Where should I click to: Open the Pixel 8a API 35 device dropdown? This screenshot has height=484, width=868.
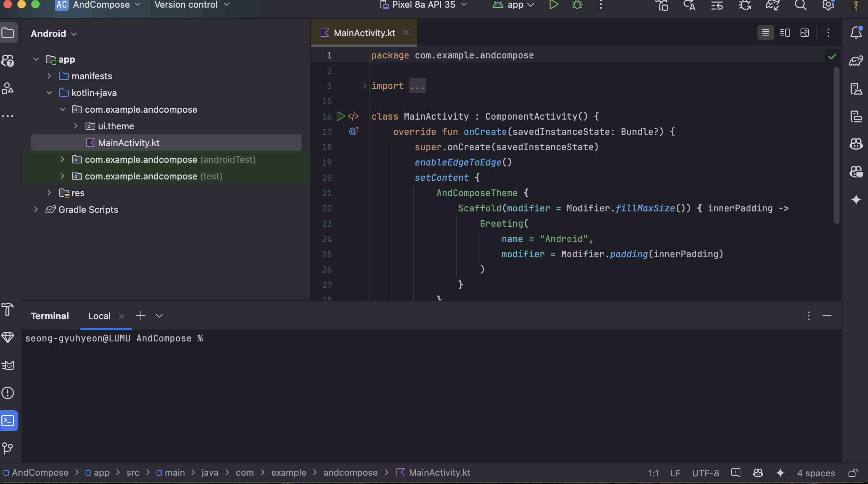click(423, 5)
